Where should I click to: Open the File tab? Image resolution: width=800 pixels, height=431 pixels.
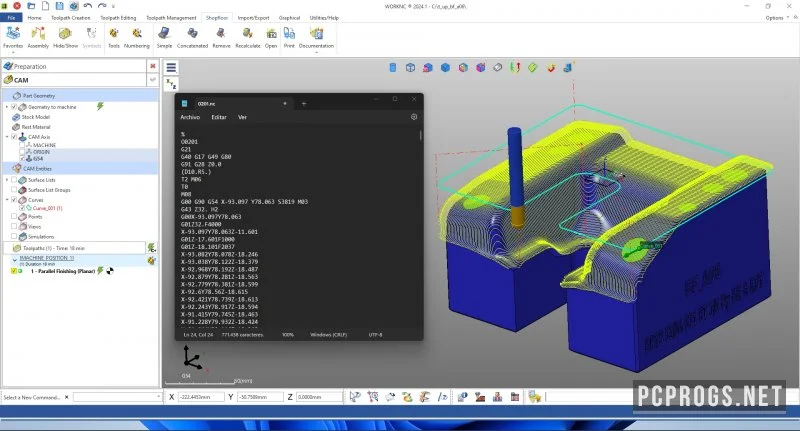pyautogui.click(x=11, y=18)
